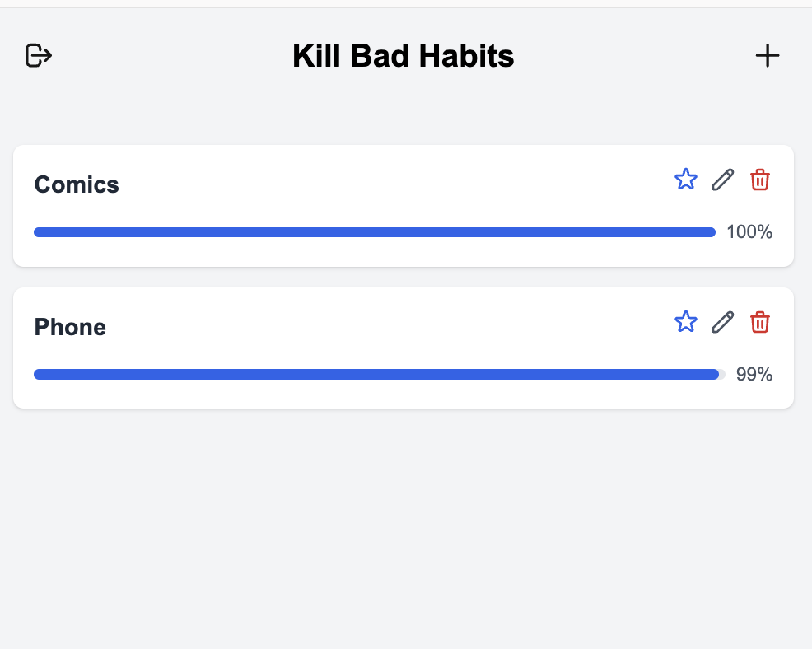Image resolution: width=812 pixels, height=649 pixels.
Task: Click the Phone progress bar
Action: coord(376,374)
